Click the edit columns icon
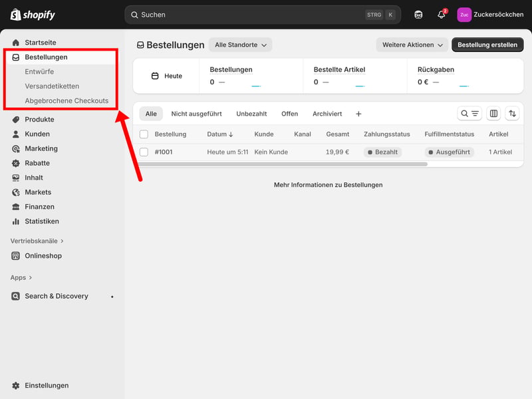Image resolution: width=532 pixels, height=399 pixels. click(x=493, y=114)
